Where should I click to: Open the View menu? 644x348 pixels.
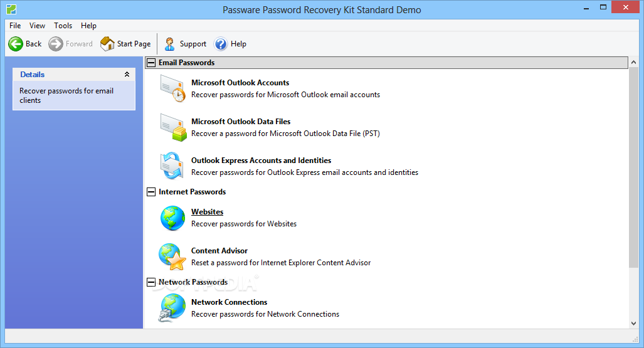pyautogui.click(x=37, y=26)
